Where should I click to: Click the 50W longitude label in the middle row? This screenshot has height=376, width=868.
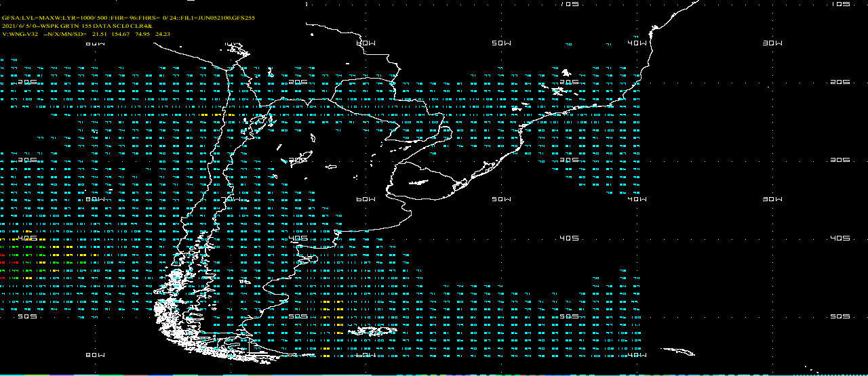coord(501,199)
